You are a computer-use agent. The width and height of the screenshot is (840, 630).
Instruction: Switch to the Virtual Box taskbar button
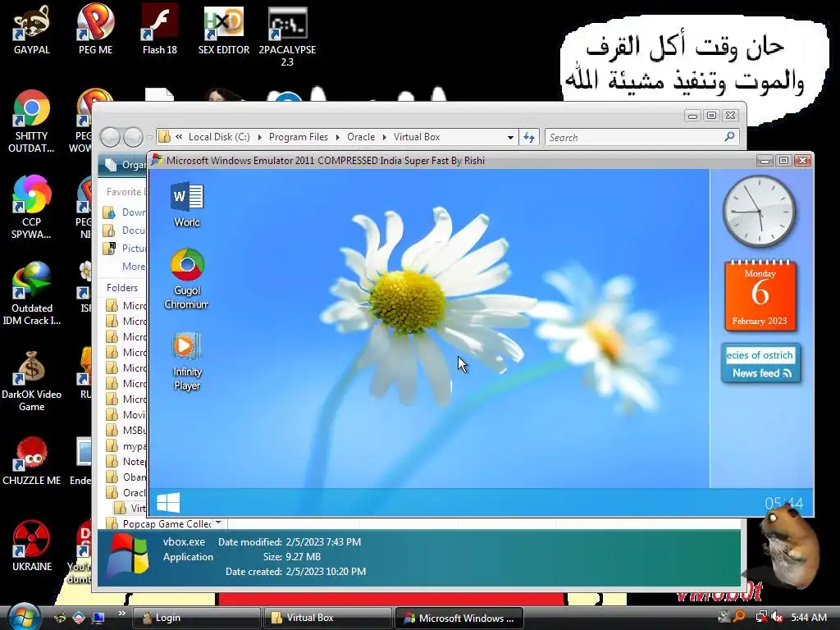327,618
